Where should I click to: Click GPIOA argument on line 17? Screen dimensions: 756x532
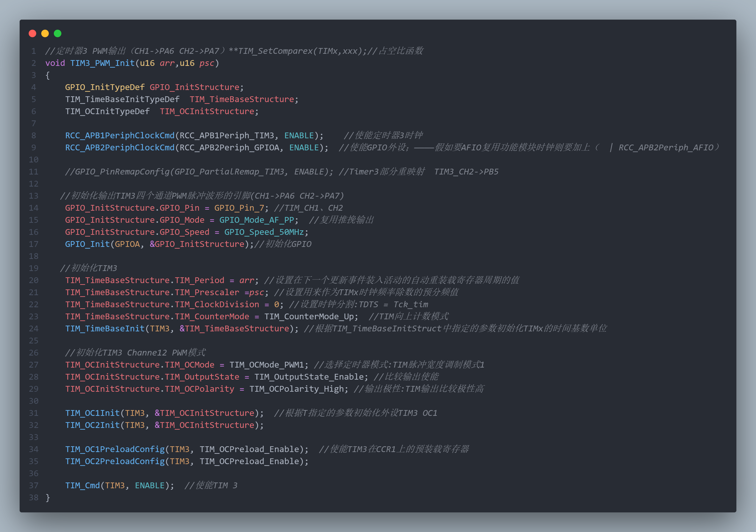[127, 244]
